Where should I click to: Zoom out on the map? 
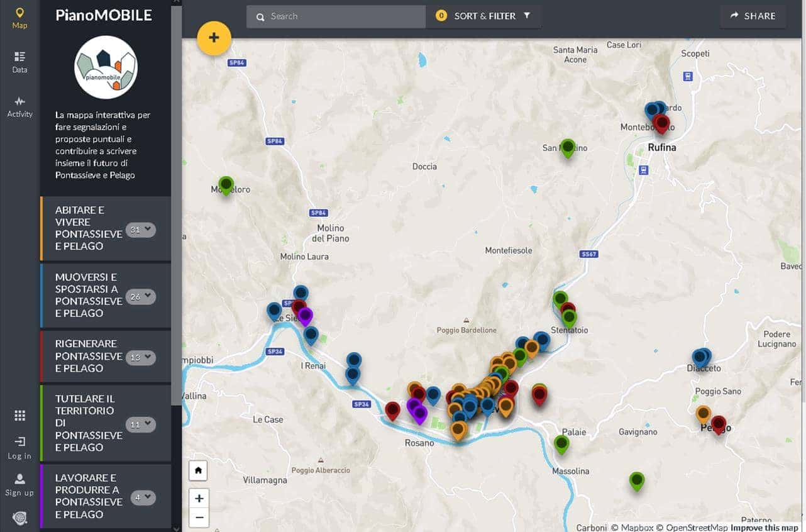199,518
